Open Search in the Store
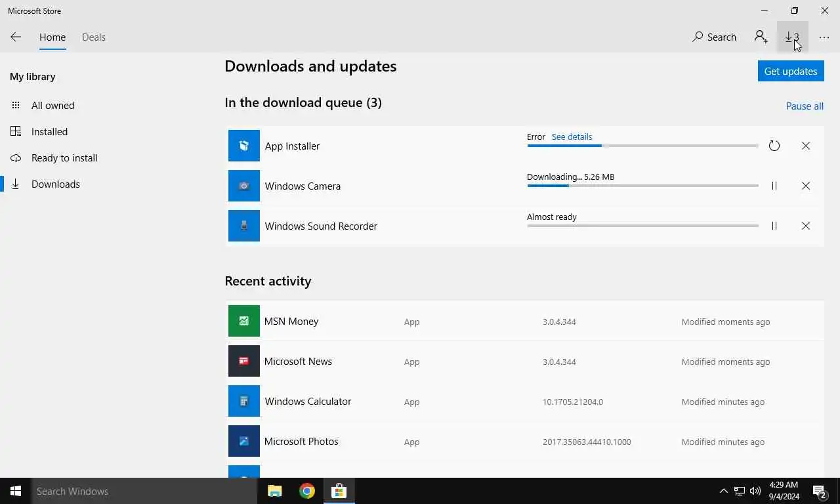Screen dimensions: 840x504 (714, 37)
